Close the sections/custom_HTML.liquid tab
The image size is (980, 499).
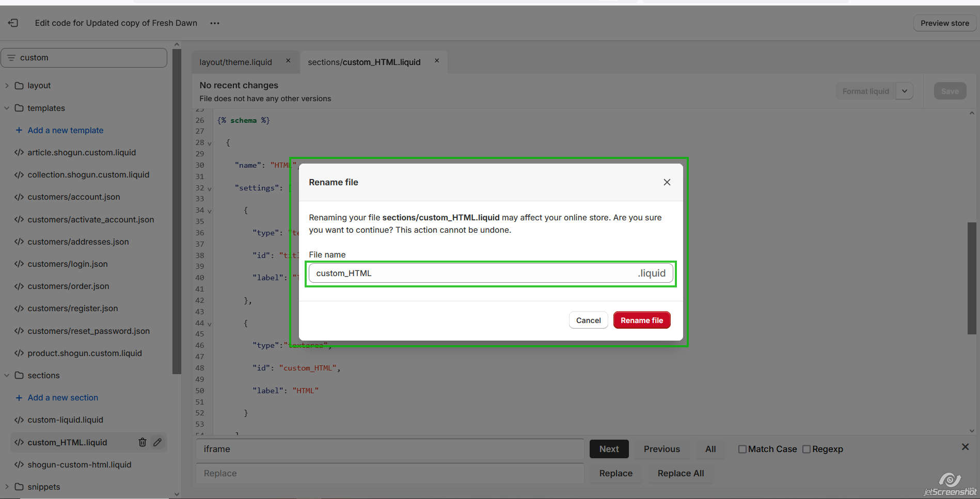click(x=437, y=61)
